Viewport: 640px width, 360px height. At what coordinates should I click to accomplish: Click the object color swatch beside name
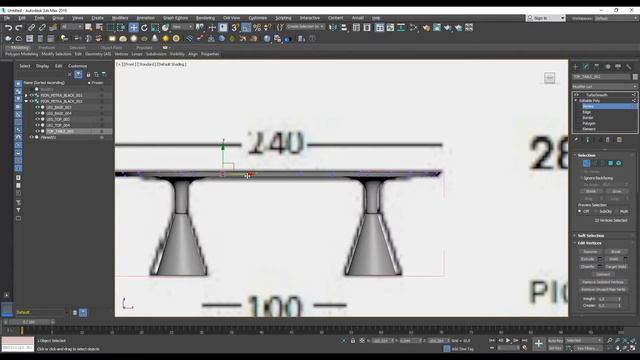pyautogui.click(x=635, y=77)
